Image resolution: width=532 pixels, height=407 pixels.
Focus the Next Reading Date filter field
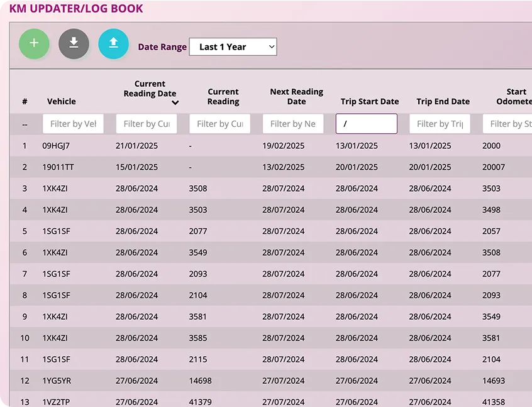293,124
